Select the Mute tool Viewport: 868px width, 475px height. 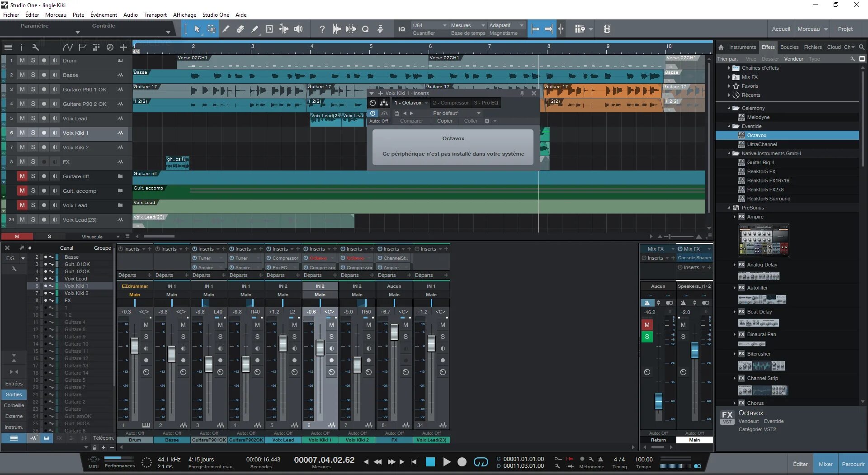click(x=269, y=29)
